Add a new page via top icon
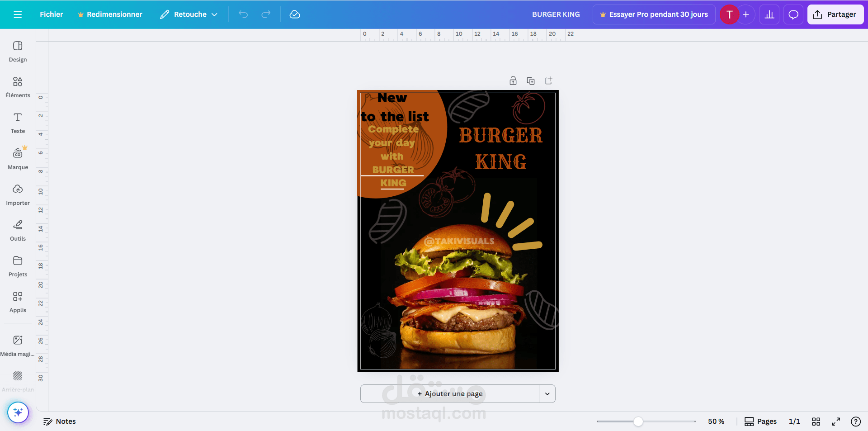Screen dimensions: 868x431 coord(549,81)
